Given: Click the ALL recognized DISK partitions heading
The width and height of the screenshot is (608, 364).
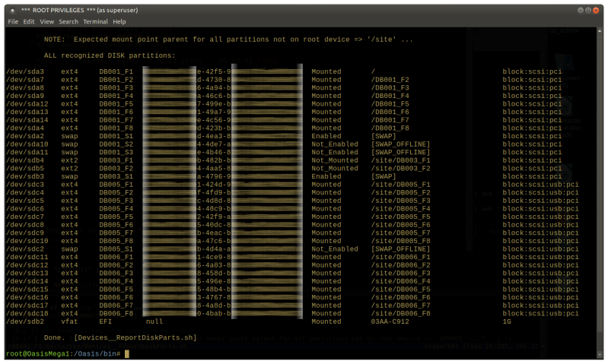Looking at the screenshot, I should [110, 55].
